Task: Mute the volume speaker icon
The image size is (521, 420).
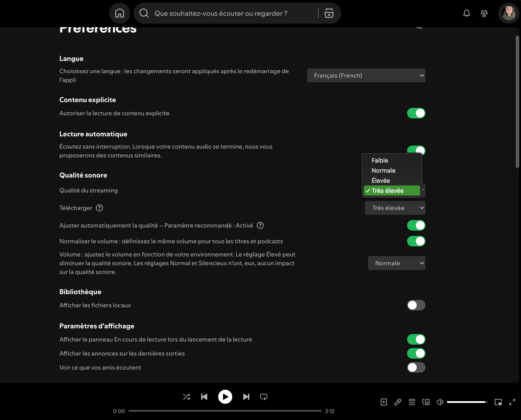Action: pos(440,402)
